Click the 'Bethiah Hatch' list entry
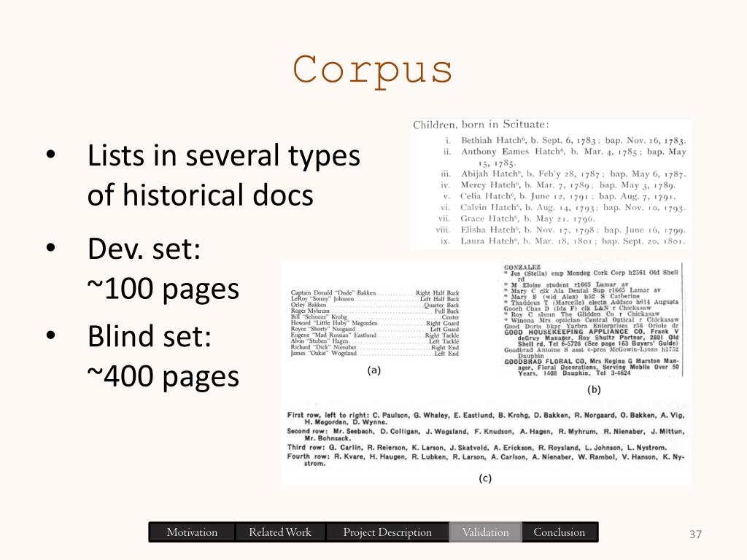The height and width of the screenshot is (560, 747). pyautogui.click(x=566, y=141)
